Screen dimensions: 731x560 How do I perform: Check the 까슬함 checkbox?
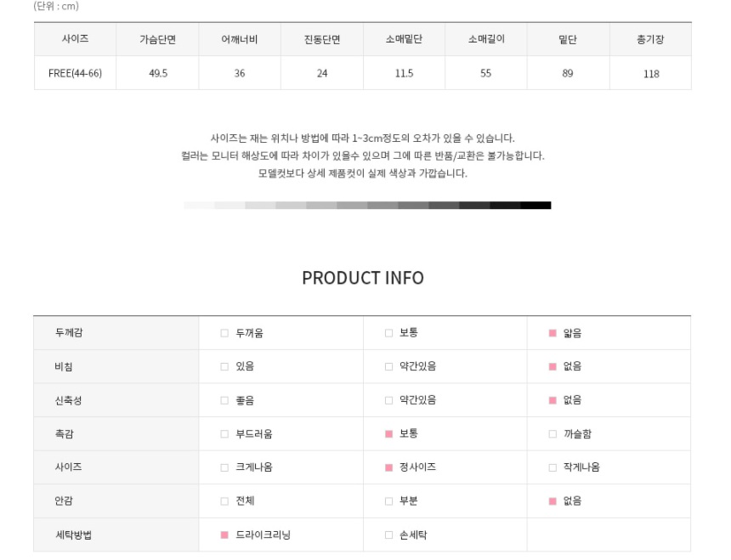552,434
